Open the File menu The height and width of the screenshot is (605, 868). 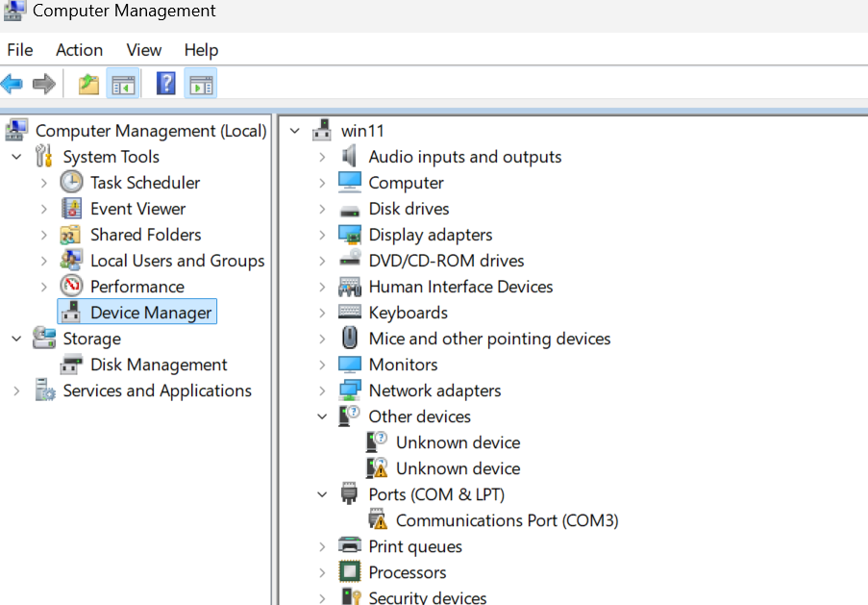click(20, 50)
